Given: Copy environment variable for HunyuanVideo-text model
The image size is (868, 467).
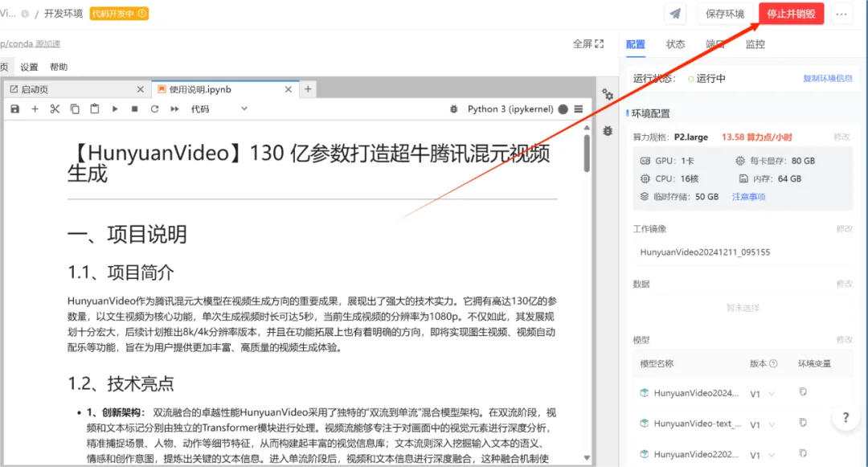Looking at the screenshot, I should (803, 423).
